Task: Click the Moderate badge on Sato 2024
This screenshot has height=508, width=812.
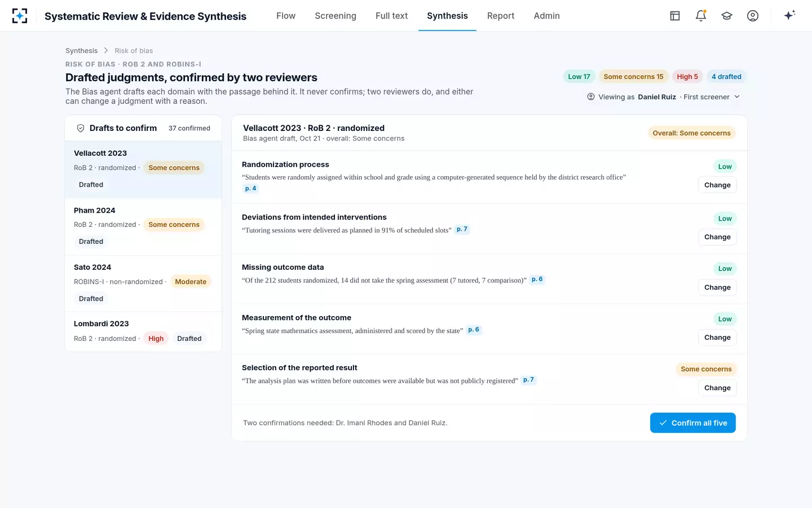Action: (x=191, y=282)
